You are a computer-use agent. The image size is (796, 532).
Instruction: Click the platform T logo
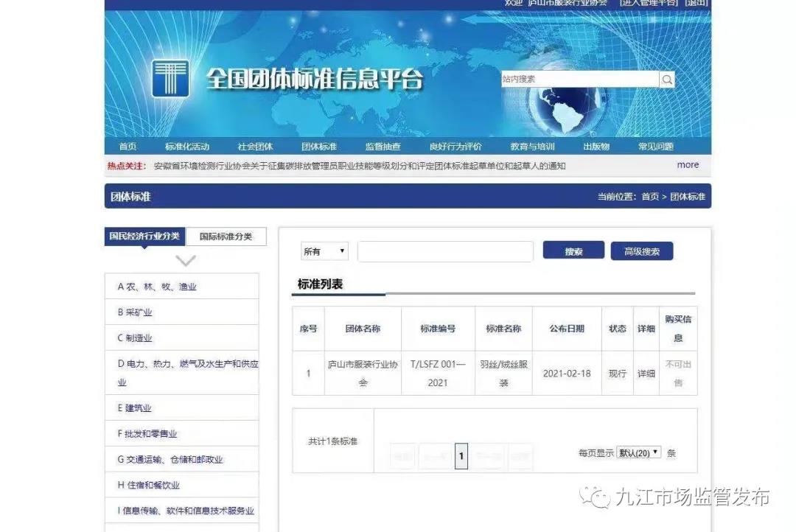tap(170, 79)
